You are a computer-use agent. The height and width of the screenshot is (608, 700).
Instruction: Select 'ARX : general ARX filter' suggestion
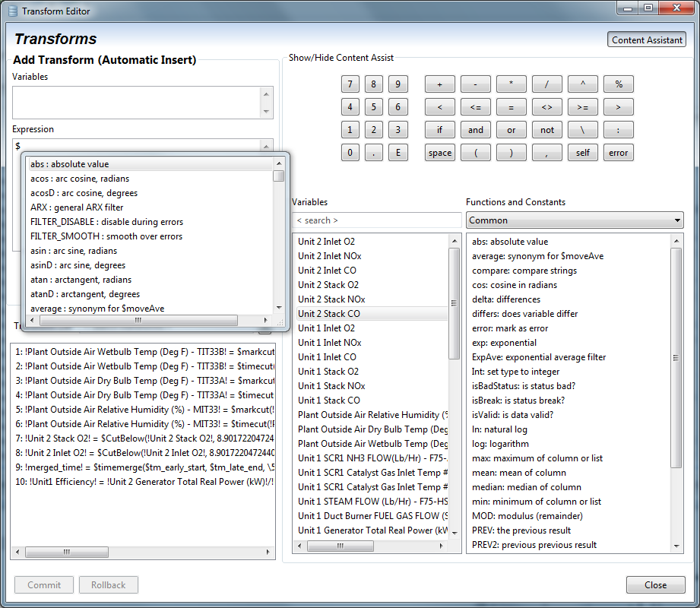coord(77,207)
